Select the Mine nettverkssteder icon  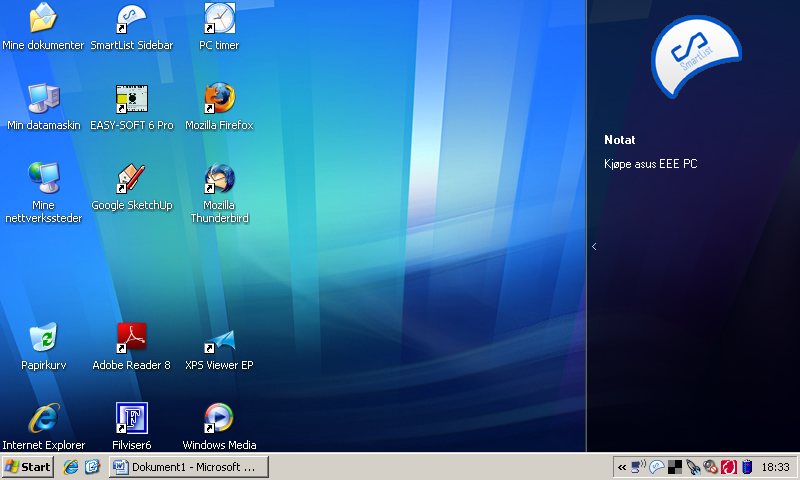(43, 193)
